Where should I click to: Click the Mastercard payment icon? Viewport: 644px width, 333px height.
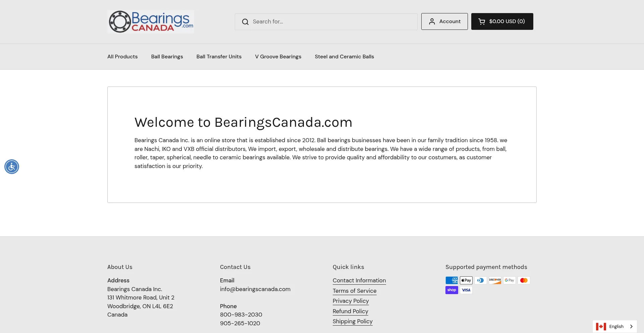coord(524,280)
